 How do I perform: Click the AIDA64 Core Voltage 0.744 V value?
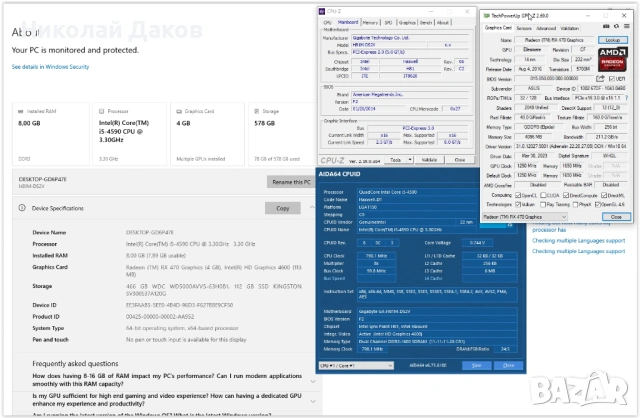pyautogui.click(x=477, y=242)
